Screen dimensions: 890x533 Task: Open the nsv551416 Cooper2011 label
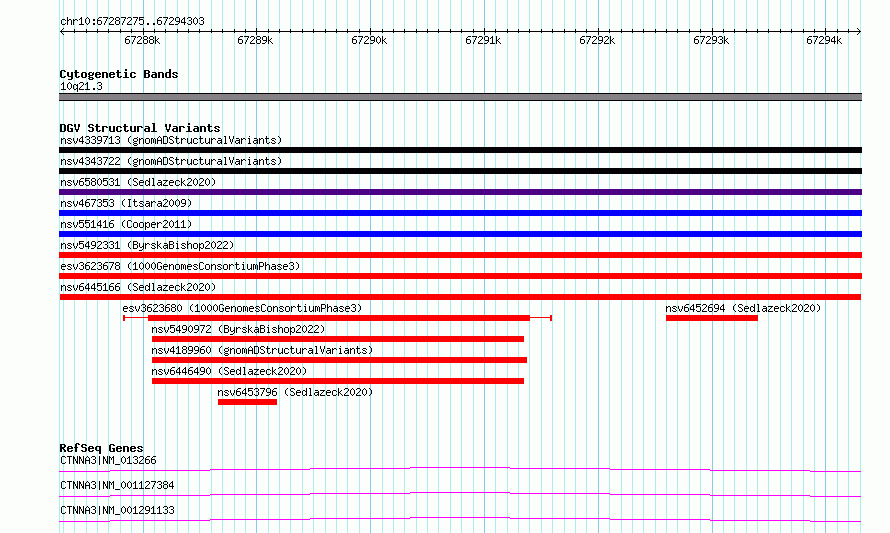click(126, 224)
